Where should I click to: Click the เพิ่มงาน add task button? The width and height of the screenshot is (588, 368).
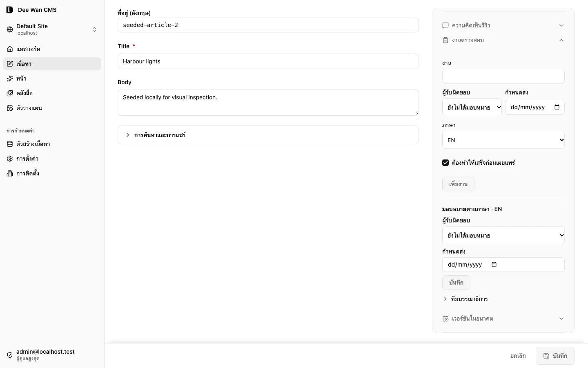(x=458, y=184)
